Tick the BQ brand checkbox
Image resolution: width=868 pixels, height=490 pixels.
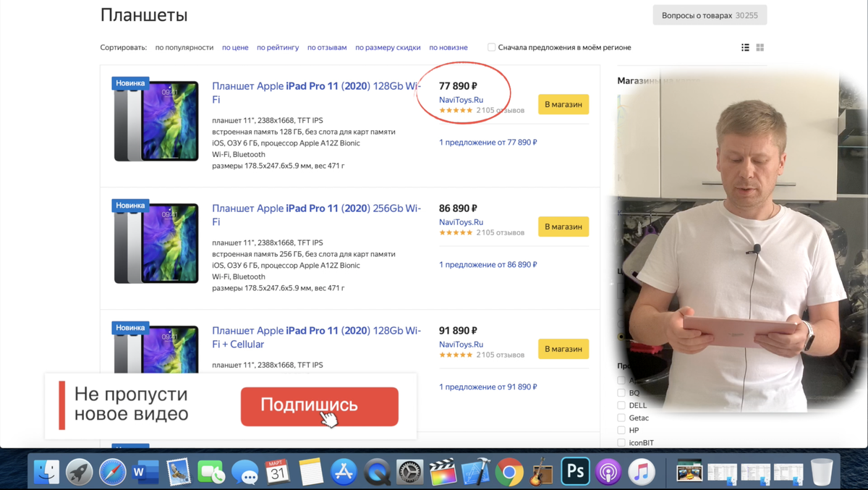coord(621,393)
